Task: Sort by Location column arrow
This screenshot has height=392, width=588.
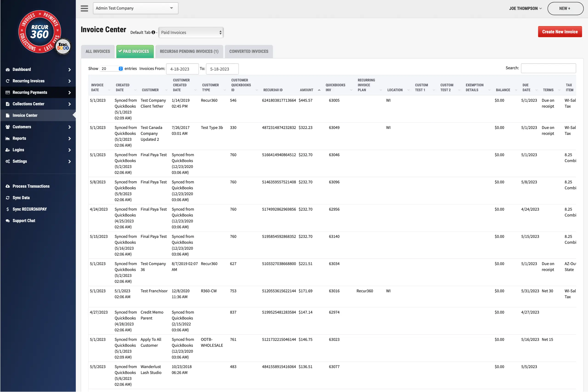Action: coord(409,90)
